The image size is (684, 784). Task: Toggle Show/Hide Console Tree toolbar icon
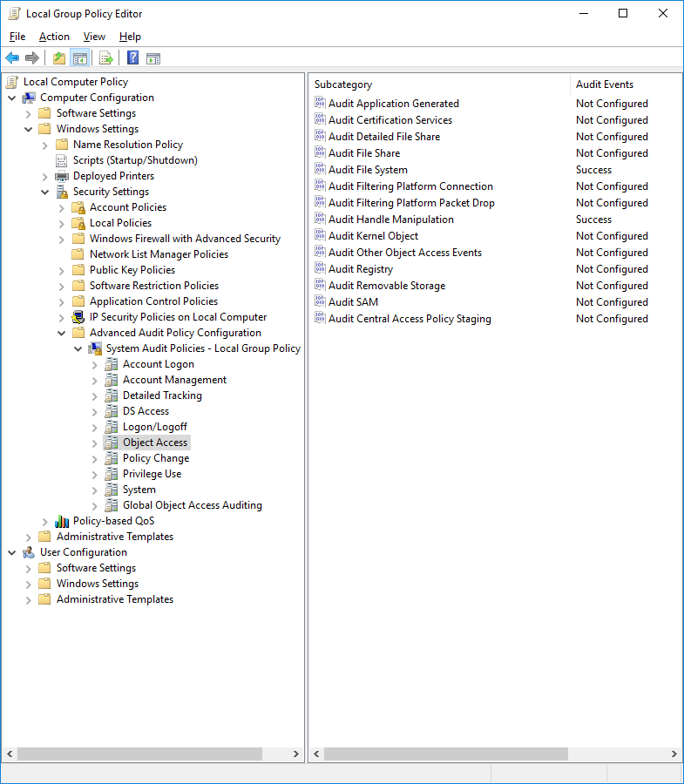(80, 58)
